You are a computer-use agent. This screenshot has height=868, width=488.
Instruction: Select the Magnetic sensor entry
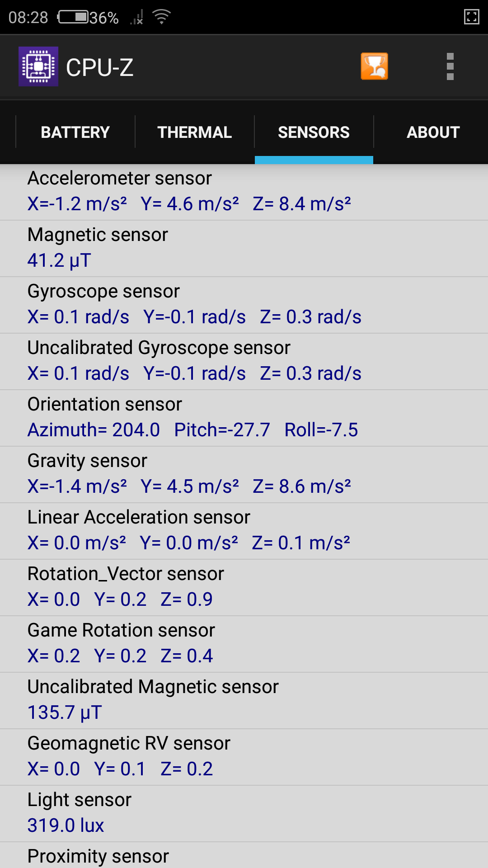coord(244,248)
